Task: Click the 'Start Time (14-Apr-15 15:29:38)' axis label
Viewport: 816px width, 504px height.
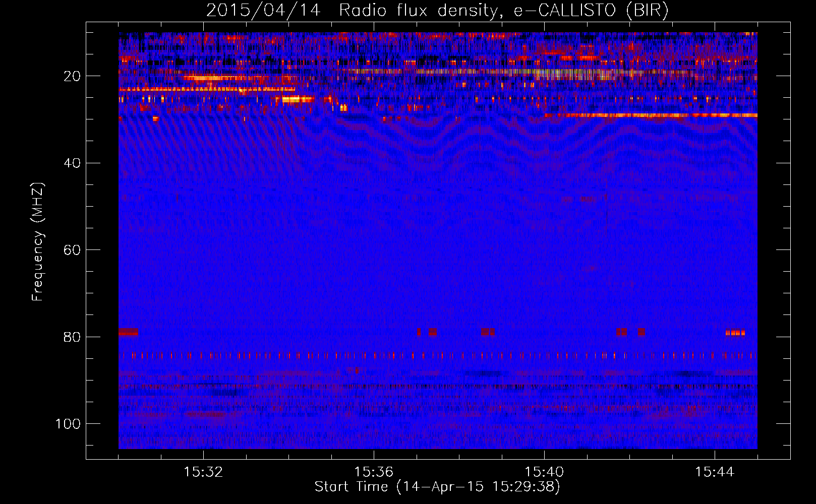Action: (437, 487)
